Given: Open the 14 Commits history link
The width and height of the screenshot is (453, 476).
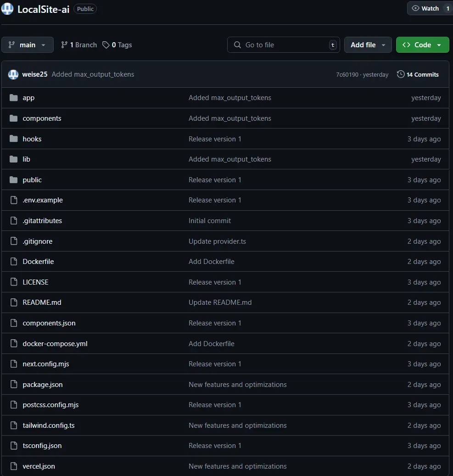Looking at the screenshot, I should click(422, 74).
